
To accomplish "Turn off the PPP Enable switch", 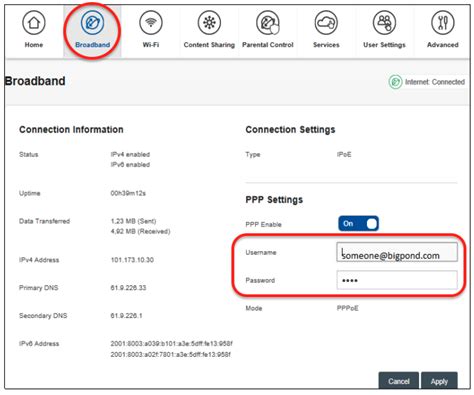I will (358, 223).
